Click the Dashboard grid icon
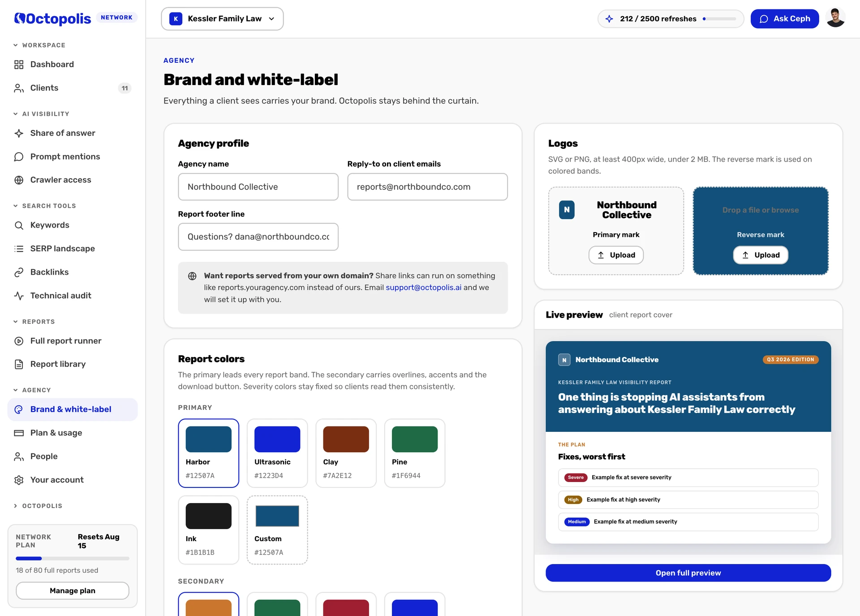The height and width of the screenshot is (616, 860). [x=19, y=65]
